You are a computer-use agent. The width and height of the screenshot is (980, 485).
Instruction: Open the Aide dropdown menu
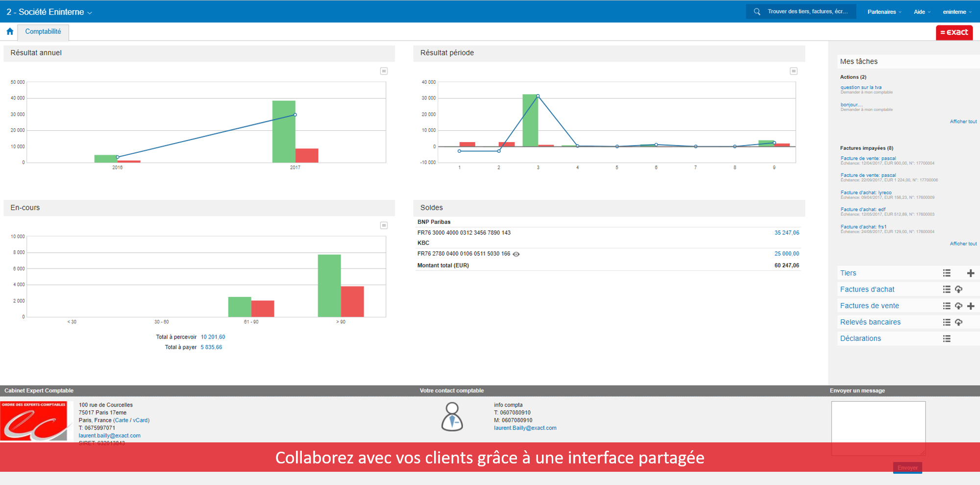(x=922, y=12)
